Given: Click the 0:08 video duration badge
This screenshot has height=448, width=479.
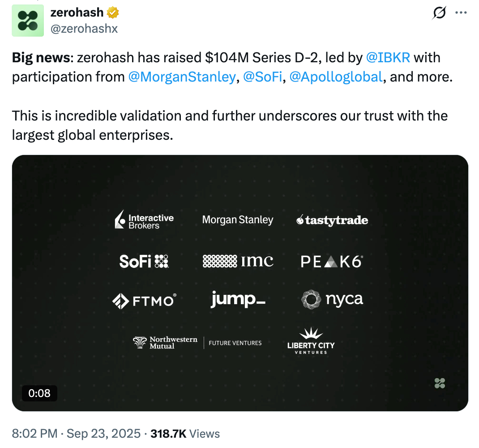Looking at the screenshot, I should tap(39, 393).
